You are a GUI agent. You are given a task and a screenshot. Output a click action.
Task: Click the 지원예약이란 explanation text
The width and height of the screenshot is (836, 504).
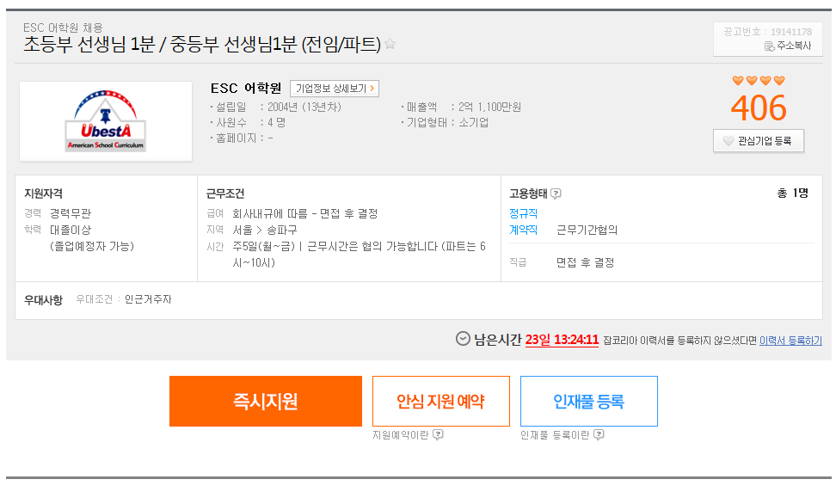(401, 435)
